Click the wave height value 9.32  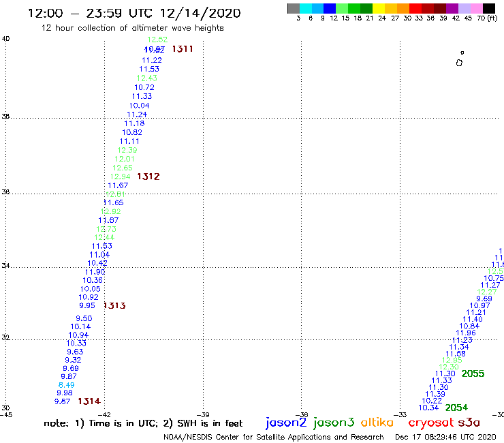click(x=73, y=360)
